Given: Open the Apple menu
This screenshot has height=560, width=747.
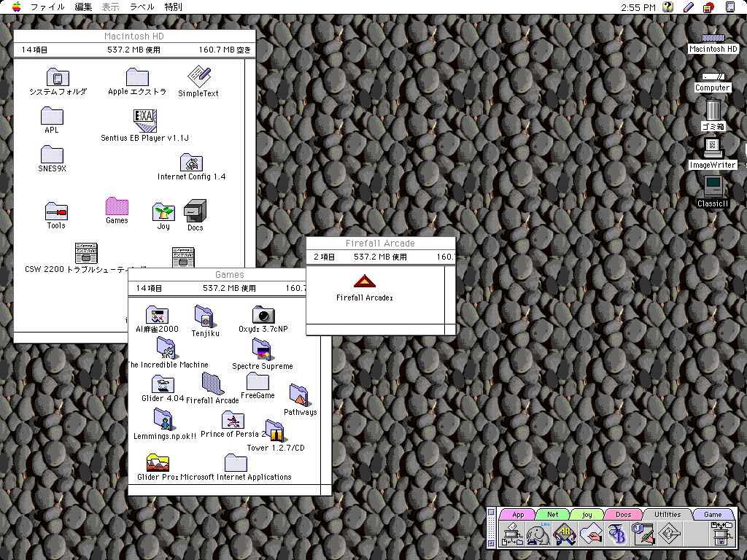Looking at the screenshot, I should point(17,7).
